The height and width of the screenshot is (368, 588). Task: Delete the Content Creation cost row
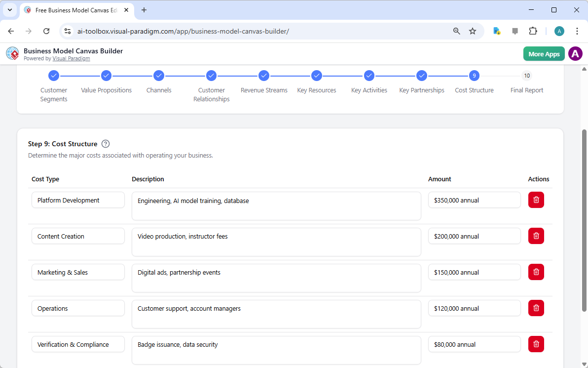point(536,236)
